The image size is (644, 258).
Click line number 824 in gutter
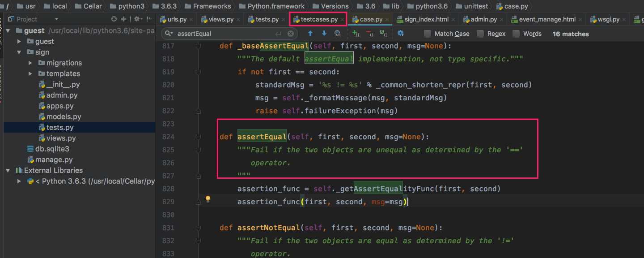(168, 137)
